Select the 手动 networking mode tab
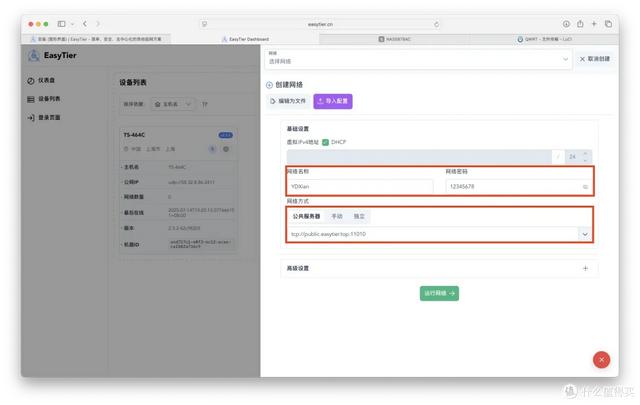This screenshot has width=640, height=405. 337,216
